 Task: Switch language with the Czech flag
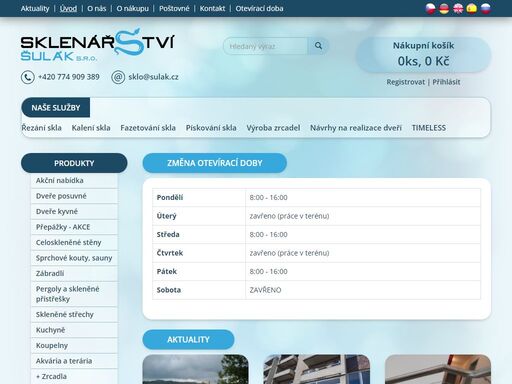point(430,9)
